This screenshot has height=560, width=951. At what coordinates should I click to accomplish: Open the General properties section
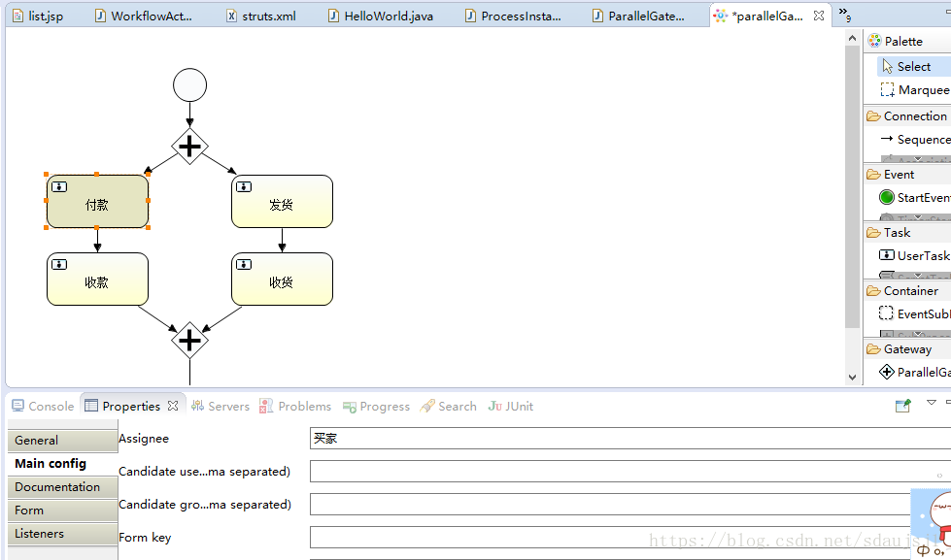(62, 440)
